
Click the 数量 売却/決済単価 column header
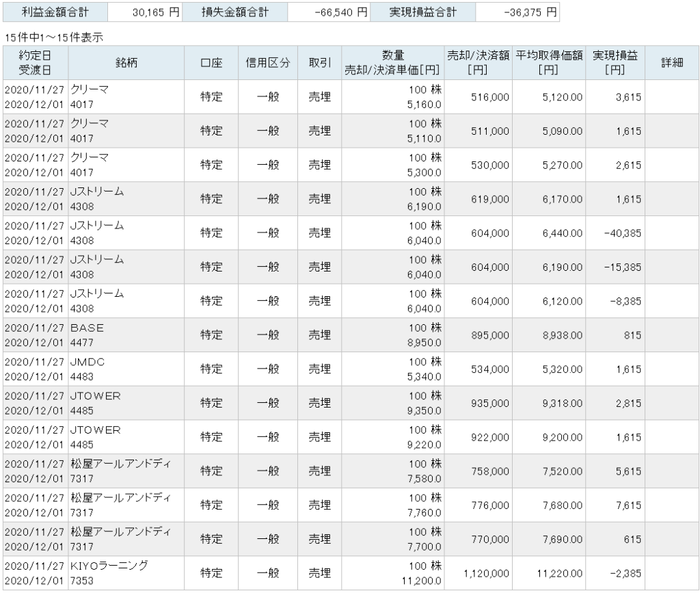(393, 62)
